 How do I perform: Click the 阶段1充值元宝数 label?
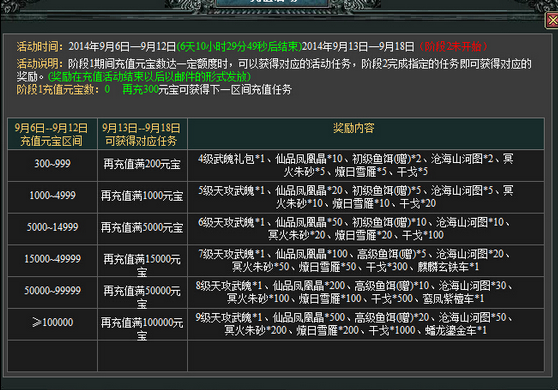58,89
